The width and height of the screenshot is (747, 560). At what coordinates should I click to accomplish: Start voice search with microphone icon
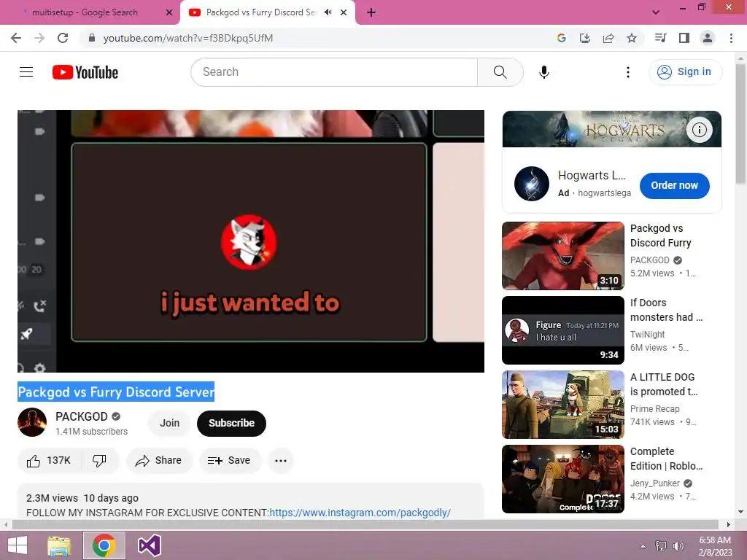(x=544, y=72)
